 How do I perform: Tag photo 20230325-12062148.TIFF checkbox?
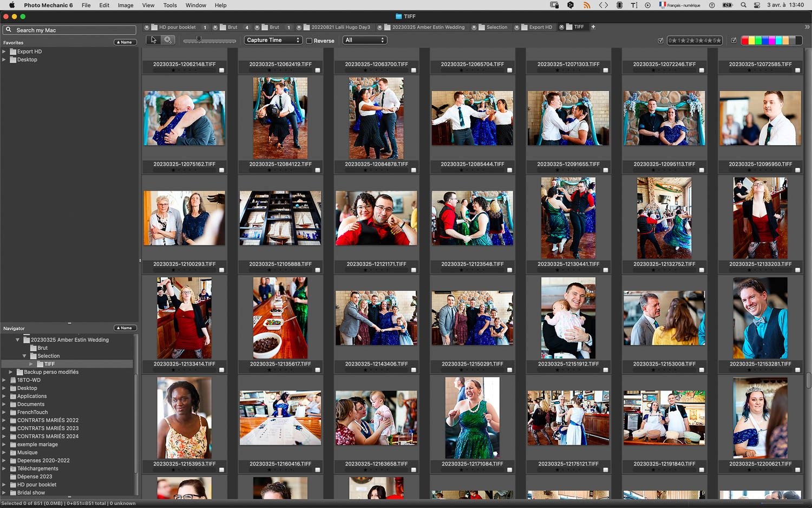(x=221, y=70)
